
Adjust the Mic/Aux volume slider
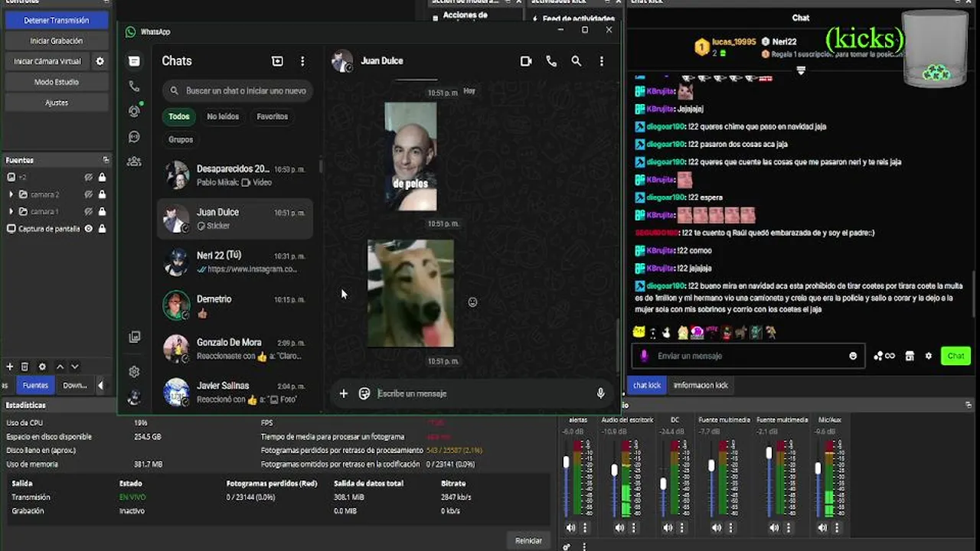point(818,468)
